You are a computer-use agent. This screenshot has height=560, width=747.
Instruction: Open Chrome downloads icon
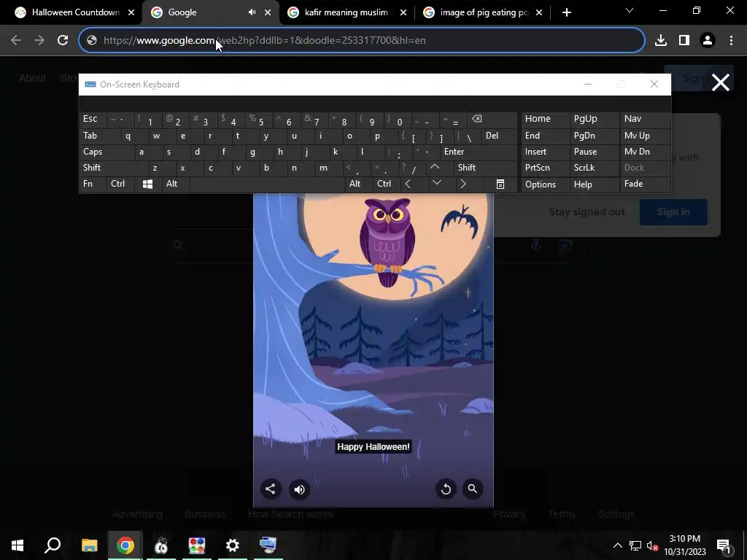coord(661,40)
